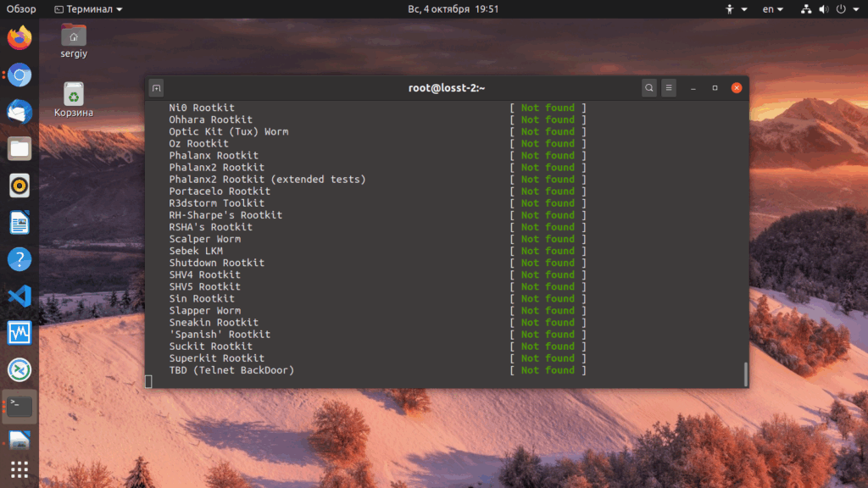Launch Rhythmbox music player from dock
Image resolution: width=868 pixels, height=488 pixels.
tap(19, 186)
